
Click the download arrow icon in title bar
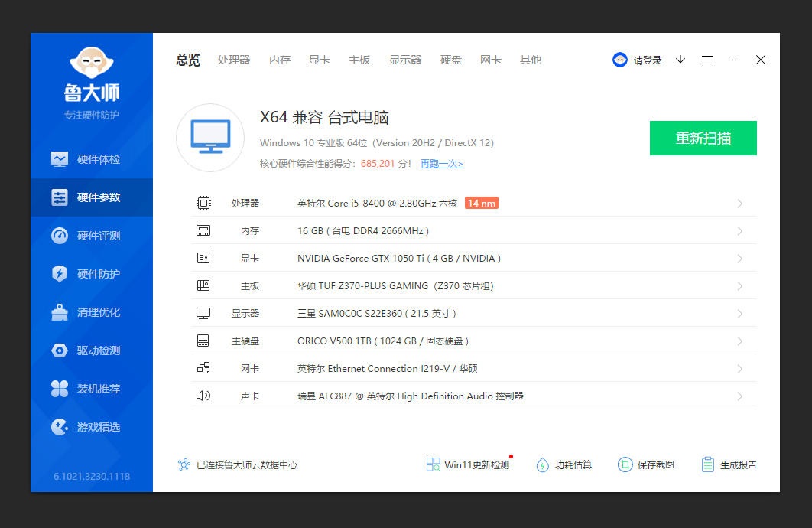click(680, 60)
